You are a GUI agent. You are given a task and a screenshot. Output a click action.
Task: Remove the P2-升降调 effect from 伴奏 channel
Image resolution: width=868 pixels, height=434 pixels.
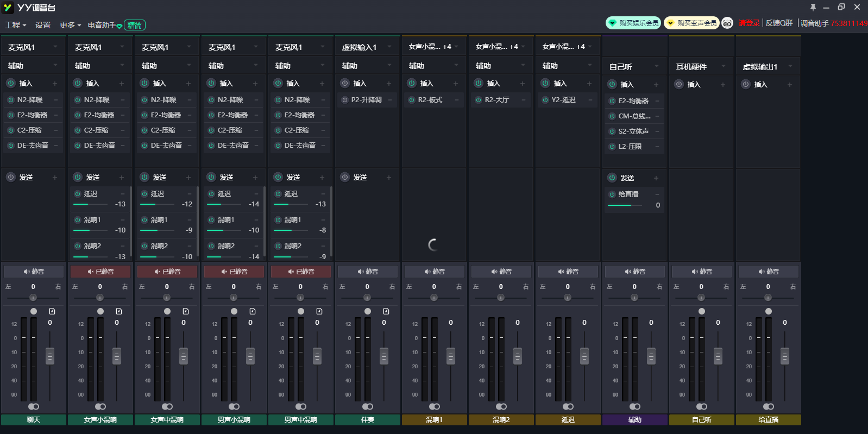[x=390, y=100]
